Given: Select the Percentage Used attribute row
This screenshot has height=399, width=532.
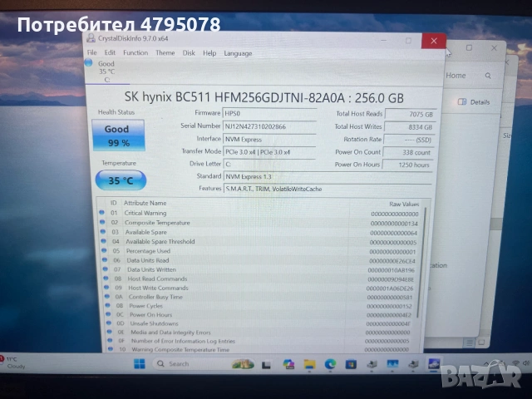Looking at the screenshot, I should tap(259, 251).
